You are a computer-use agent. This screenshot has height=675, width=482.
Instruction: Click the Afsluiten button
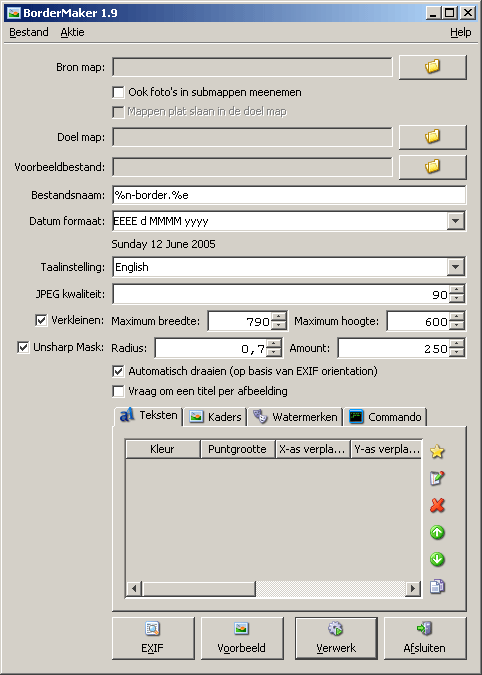pyautogui.click(x=425, y=638)
